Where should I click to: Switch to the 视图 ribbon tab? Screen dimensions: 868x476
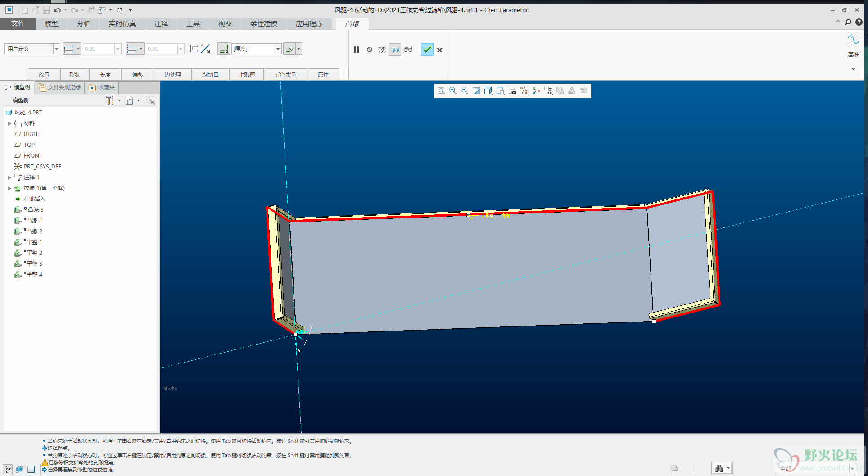[225, 23]
